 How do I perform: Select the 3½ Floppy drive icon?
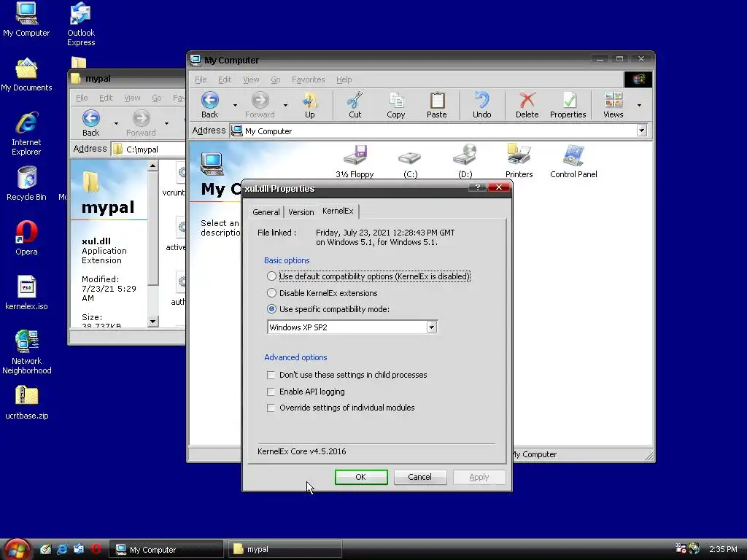pyautogui.click(x=355, y=161)
